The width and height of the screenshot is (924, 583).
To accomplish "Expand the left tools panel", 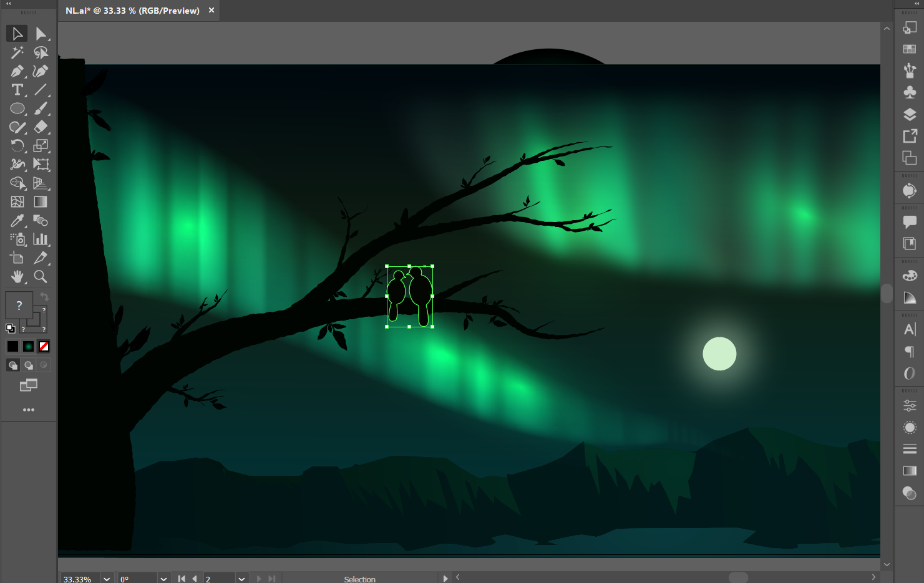I will point(9,4).
